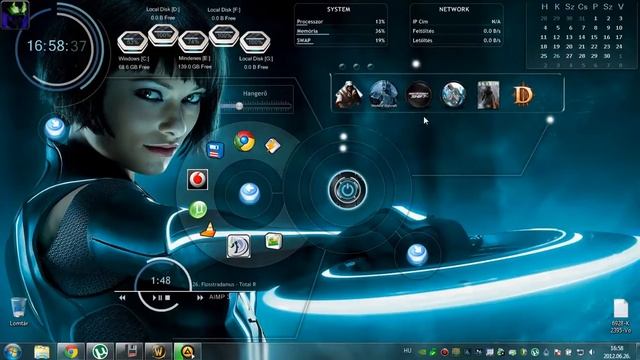The width and height of the screenshot is (640, 360).
Task: Click the Feltöltés upload speed row
Action: [x=456, y=31]
